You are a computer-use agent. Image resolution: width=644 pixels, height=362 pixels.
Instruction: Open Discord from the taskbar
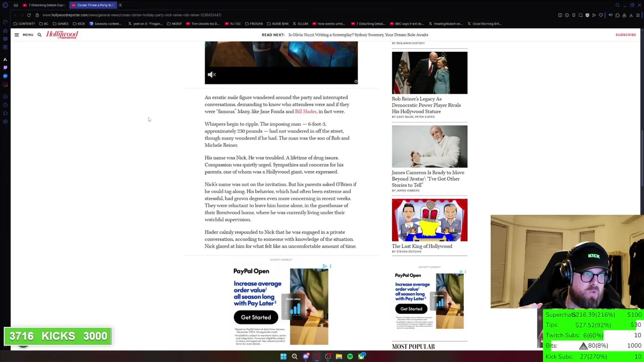[x=305, y=356]
